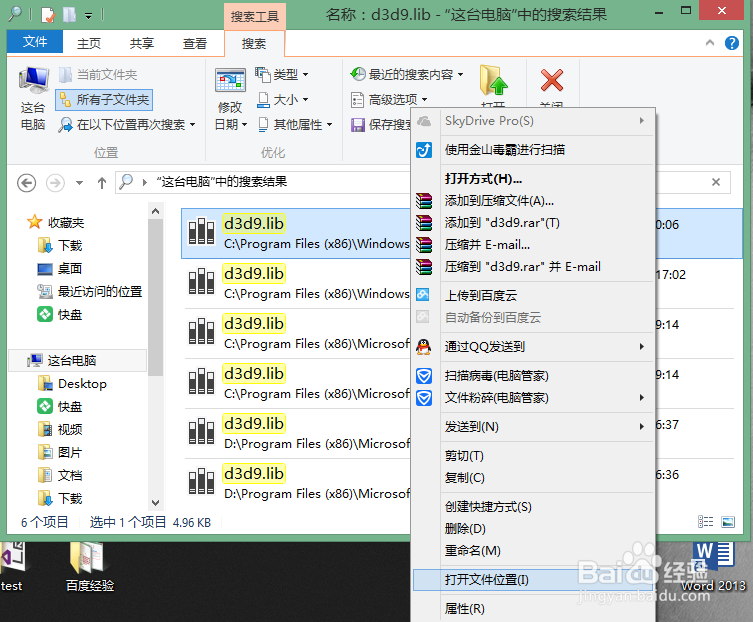Choose SkyDrive Pro(S) in context menu

pyautogui.click(x=533, y=121)
